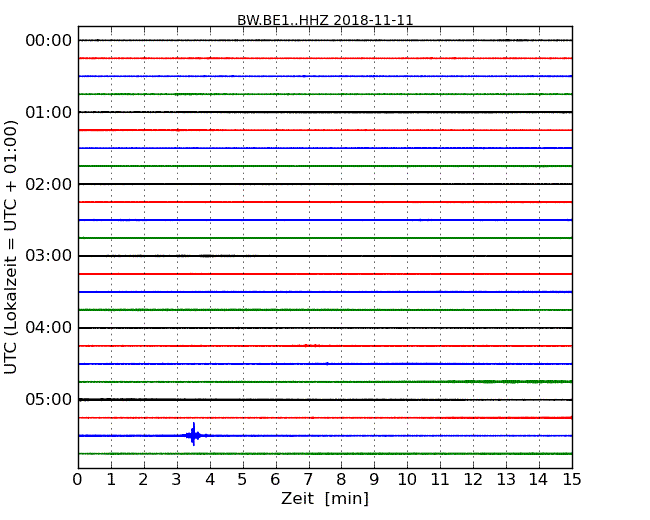Click x-axis tick label 0
The width and height of the screenshot is (650, 520).
(x=78, y=480)
